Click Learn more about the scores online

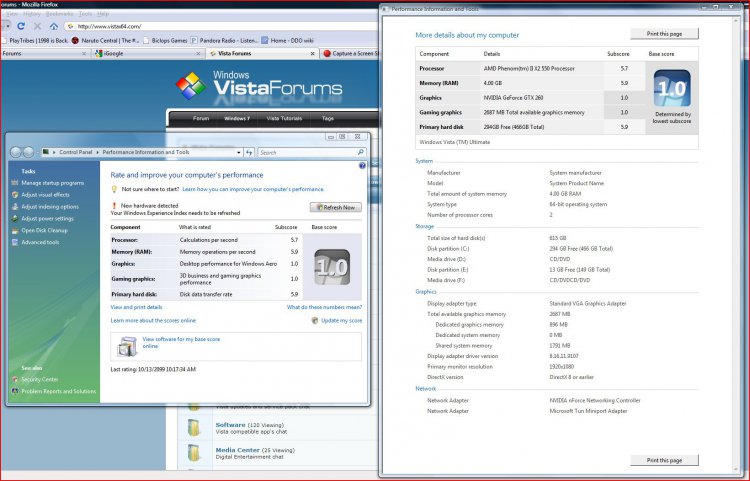tap(153, 320)
